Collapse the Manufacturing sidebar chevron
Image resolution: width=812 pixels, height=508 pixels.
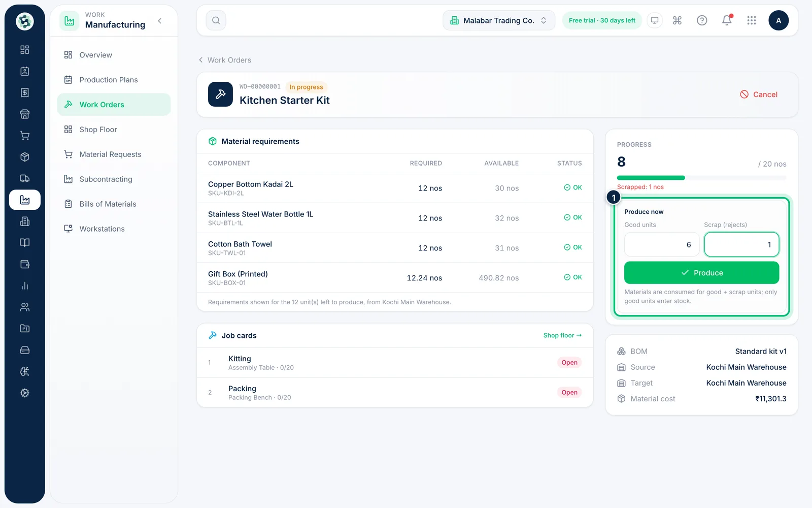pyautogui.click(x=160, y=21)
